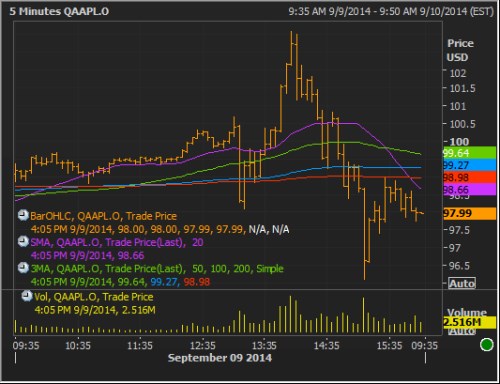This screenshot has width=500, height=384.
Task: Click the green status circle indicator
Action: (x=487, y=344)
